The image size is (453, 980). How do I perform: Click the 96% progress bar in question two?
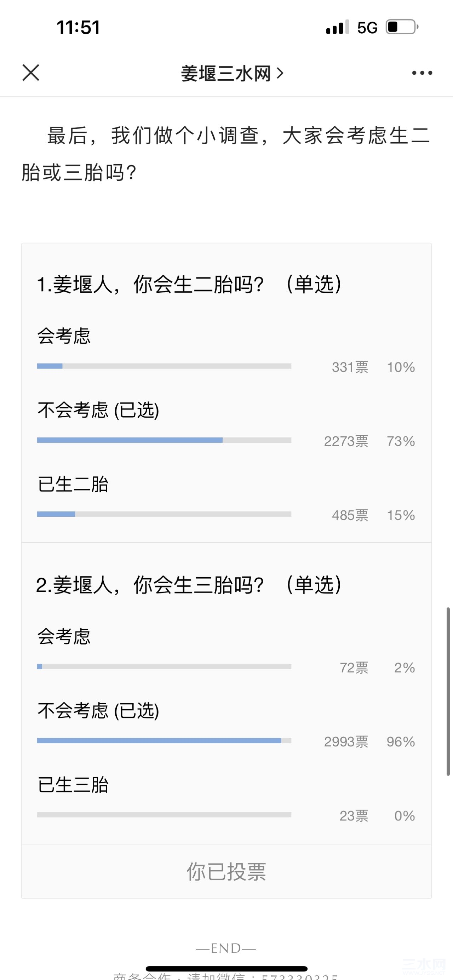point(164,741)
